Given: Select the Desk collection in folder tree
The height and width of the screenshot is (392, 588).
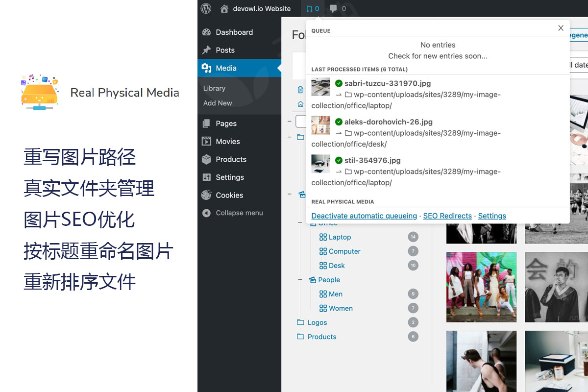Looking at the screenshot, I should pyautogui.click(x=337, y=266).
